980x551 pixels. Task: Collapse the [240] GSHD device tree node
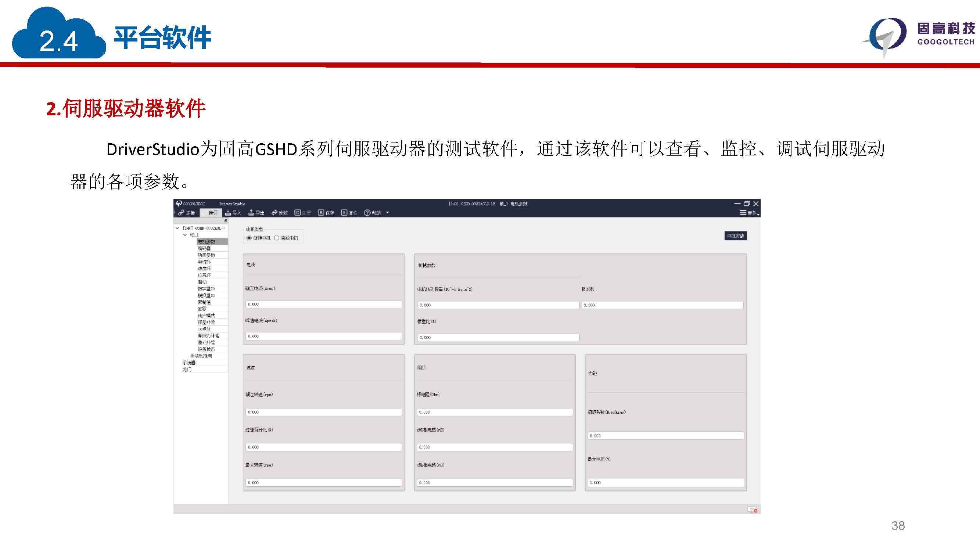point(177,228)
